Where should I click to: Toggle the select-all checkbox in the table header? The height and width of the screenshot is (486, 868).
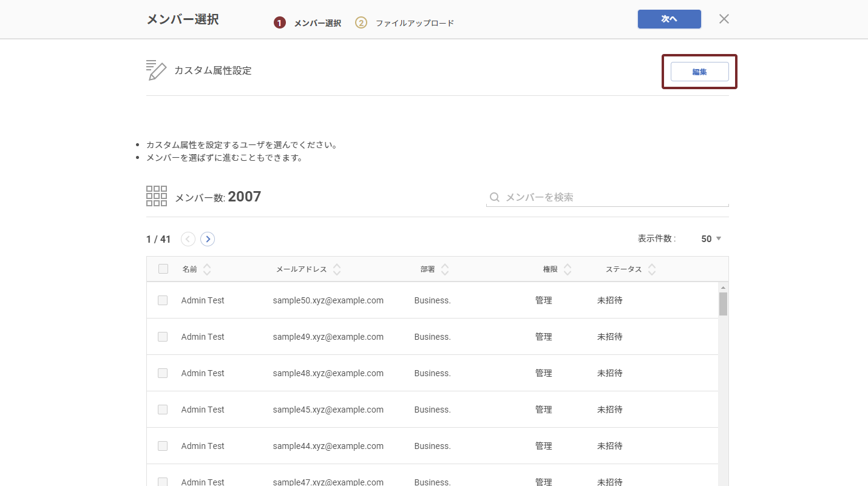163,269
